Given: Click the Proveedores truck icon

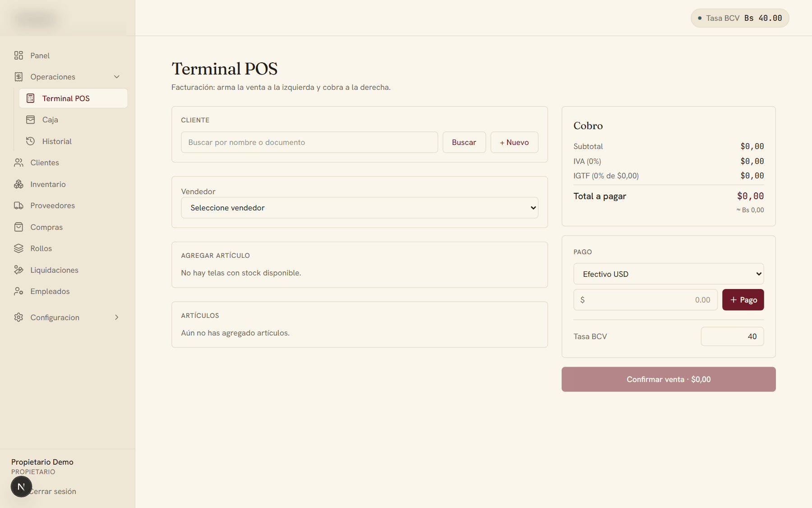Looking at the screenshot, I should click(18, 205).
